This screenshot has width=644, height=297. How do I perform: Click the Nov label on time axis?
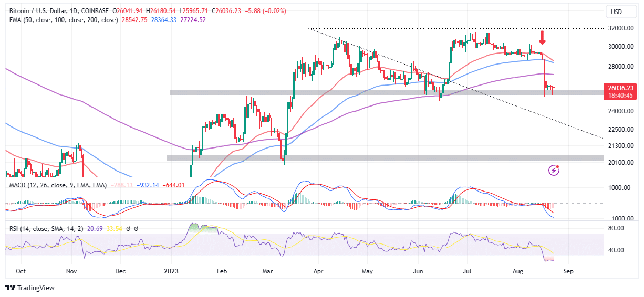coord(72,272)
